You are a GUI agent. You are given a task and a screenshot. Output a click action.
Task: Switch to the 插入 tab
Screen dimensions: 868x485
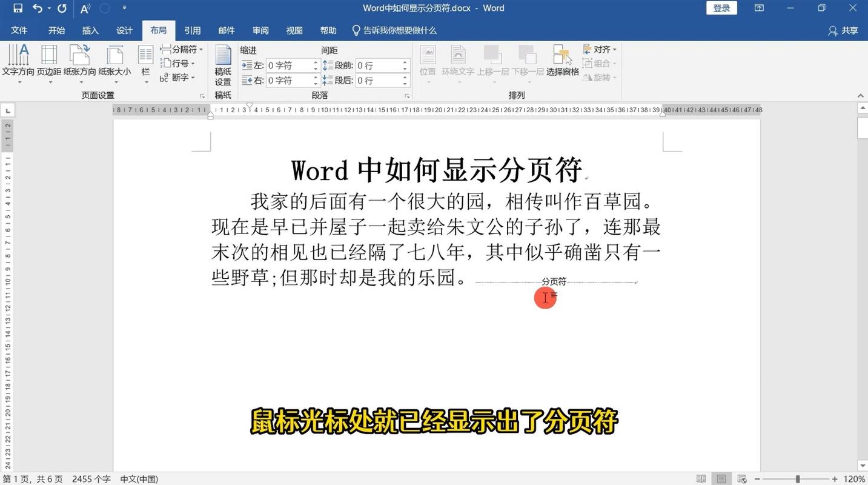[90, 30]
